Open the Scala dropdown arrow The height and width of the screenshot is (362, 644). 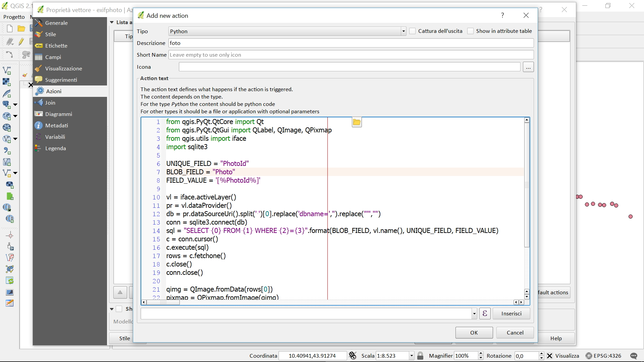coord(412,356)
